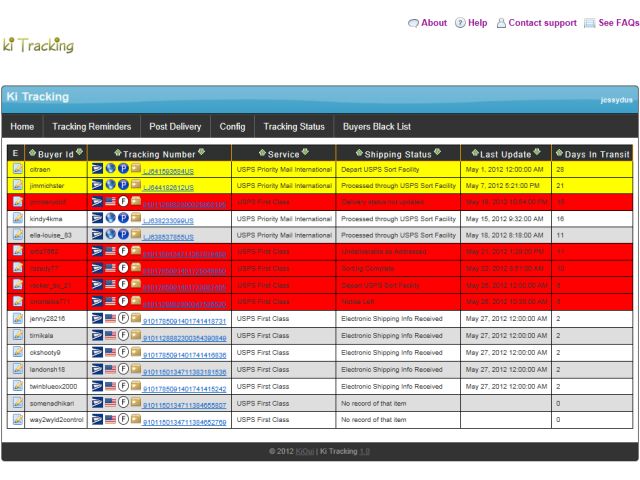Open the Config menu item
This screenshot has height=480, width=640.
(232, 127)
